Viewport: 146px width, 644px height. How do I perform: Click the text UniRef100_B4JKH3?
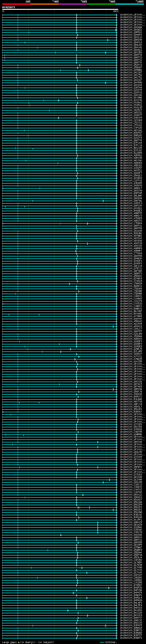pyautogui.click(x=131, y=610)
